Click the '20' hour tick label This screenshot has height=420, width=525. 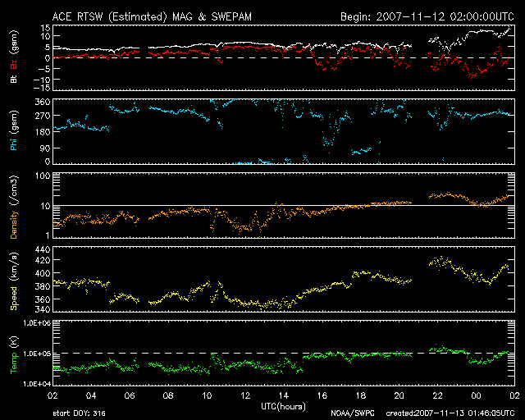pyautogui.click(x=399, y=395)
